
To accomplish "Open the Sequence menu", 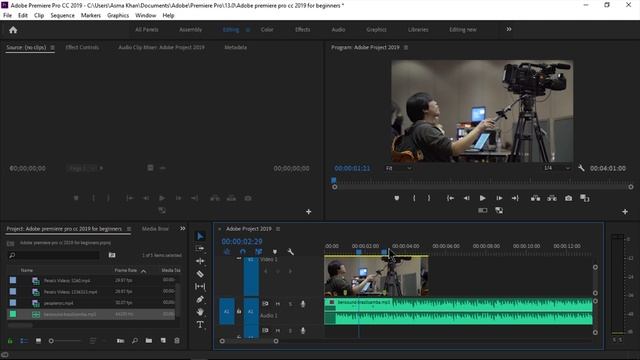I will point(62,15).
